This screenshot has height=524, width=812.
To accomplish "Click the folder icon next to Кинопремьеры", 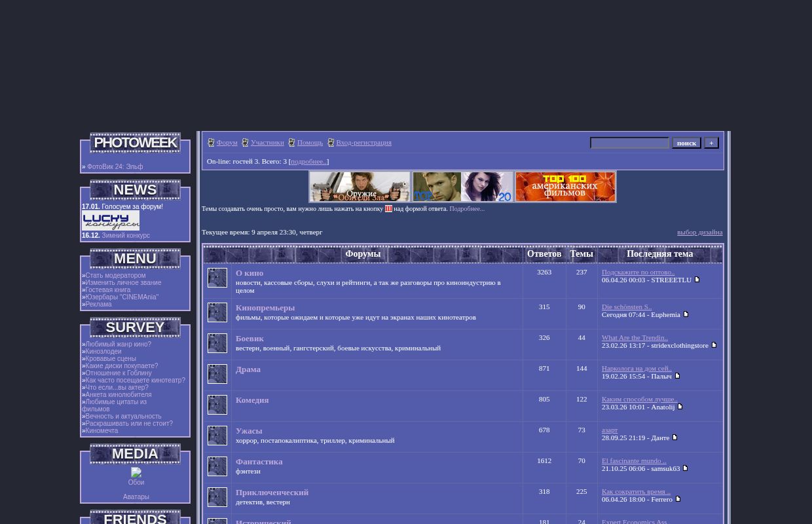I will click(x=217, y=312).
